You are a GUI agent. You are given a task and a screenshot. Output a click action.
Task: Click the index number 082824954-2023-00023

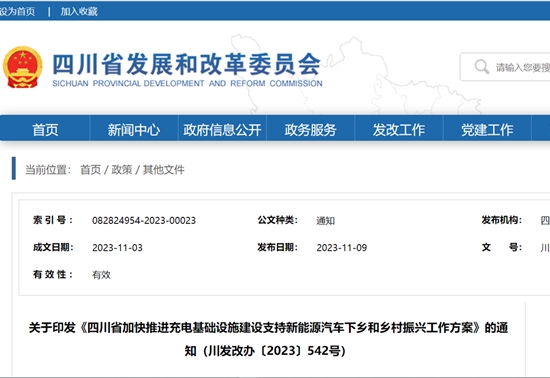[x=144, y=221]
